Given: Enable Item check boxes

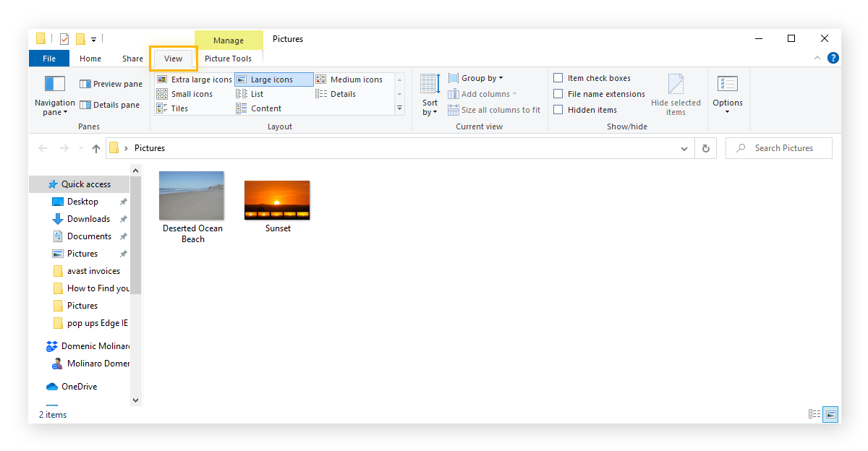Looking at the screenshot, I should 558,78.
